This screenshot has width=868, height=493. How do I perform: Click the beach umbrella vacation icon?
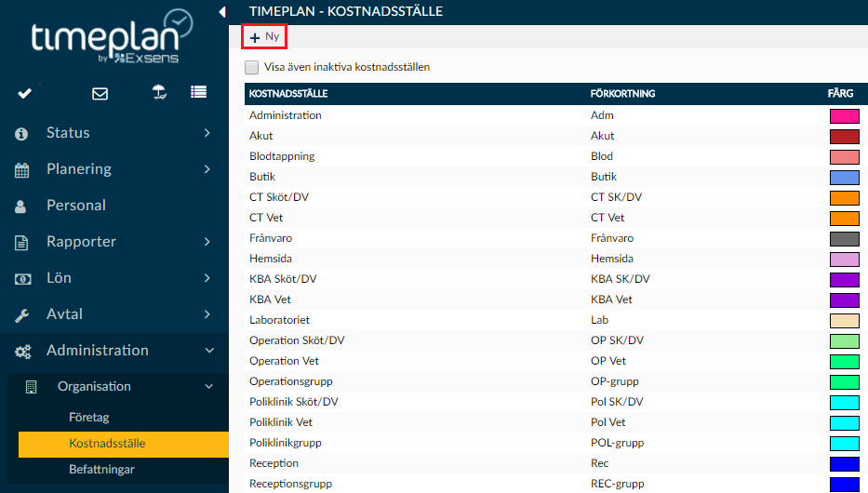point(159,92)
